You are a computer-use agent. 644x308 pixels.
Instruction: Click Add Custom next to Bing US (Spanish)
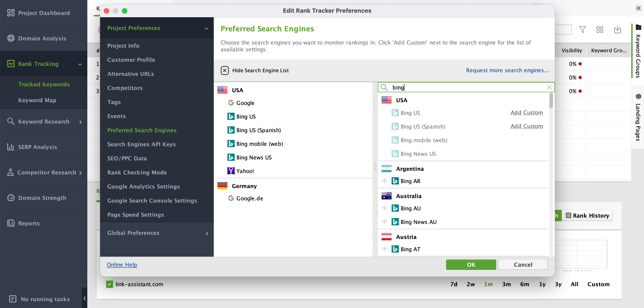pos(526,126)
